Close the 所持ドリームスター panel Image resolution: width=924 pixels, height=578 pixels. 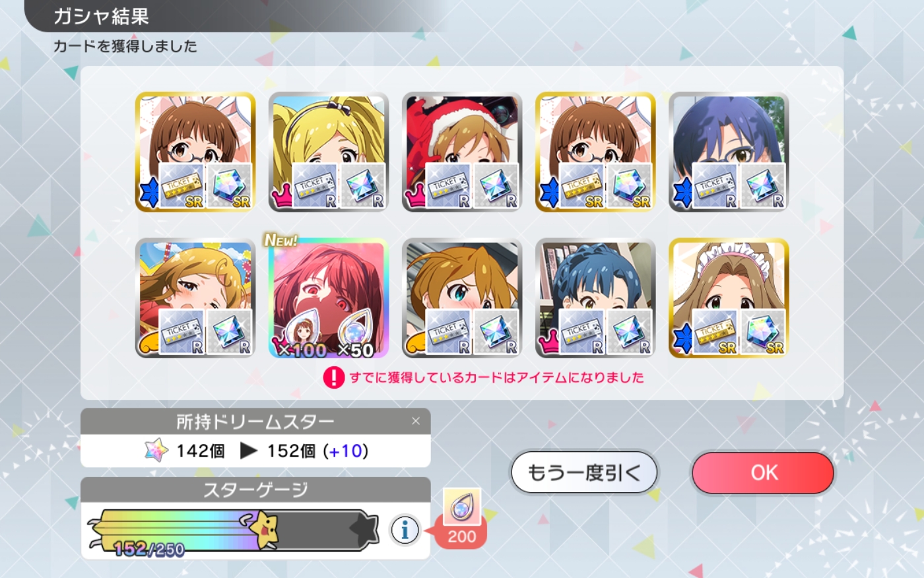coord(415,421)
